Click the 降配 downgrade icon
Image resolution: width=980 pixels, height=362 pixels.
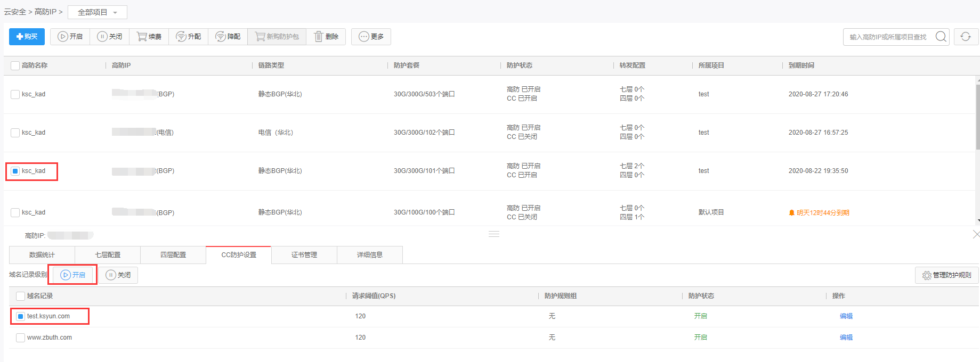click(221, 37)
